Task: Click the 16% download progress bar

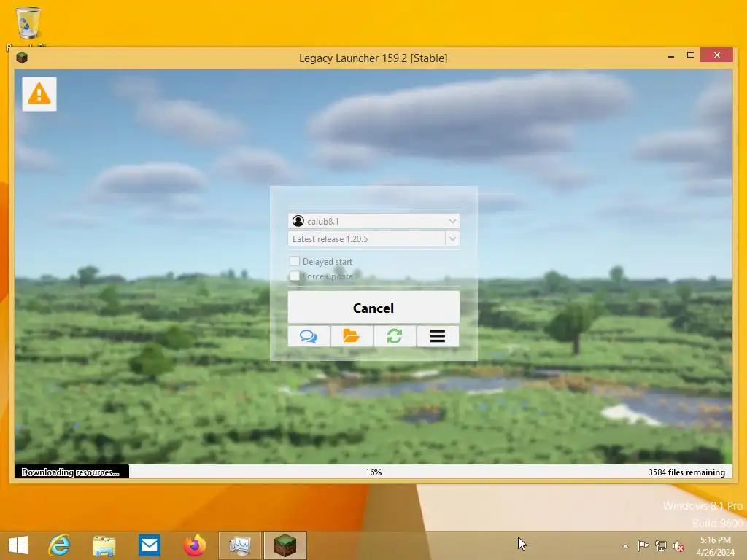Action: tap(373, 472)
